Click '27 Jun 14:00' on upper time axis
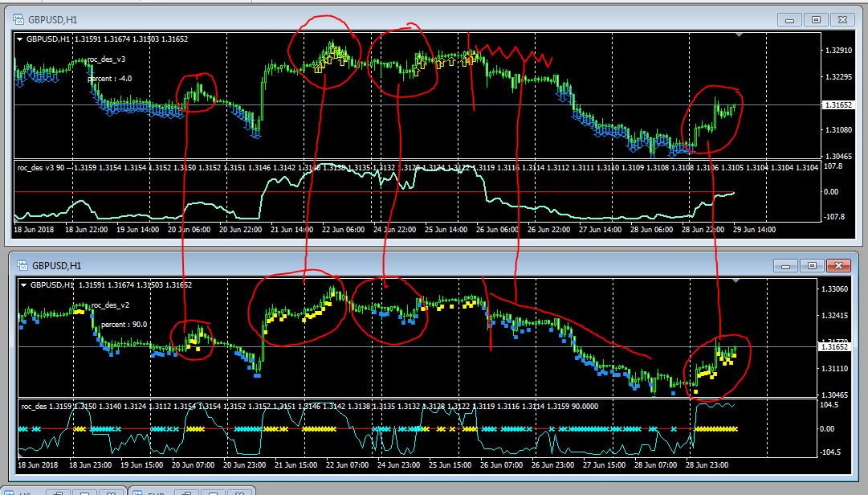The height and width of the screenshot is (495, 868). coord(600,229)
